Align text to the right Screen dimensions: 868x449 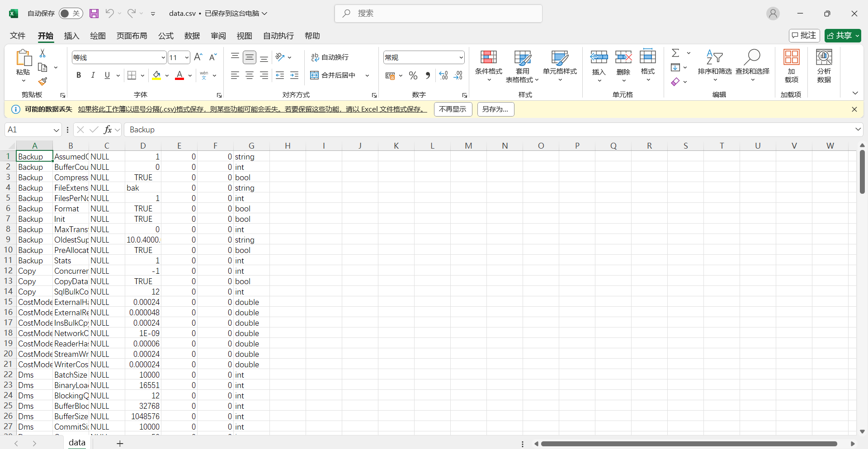pos(264,75)
